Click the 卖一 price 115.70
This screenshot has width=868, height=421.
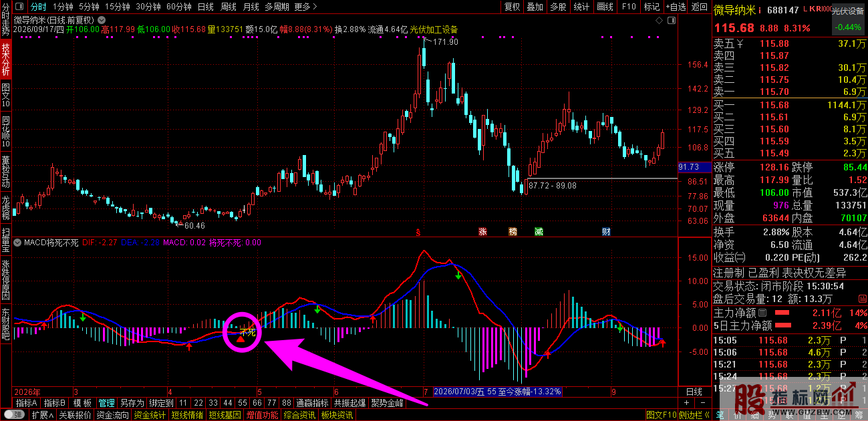[x=774, y=92]
